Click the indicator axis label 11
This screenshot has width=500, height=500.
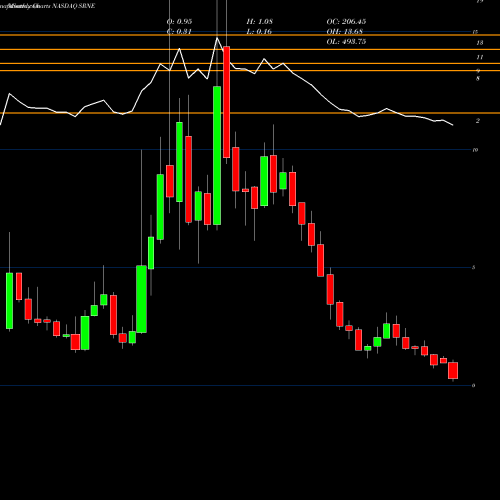point(479,57)
